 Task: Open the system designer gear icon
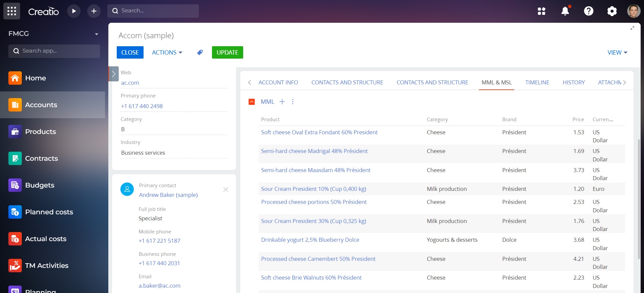[x=612, y=11]
